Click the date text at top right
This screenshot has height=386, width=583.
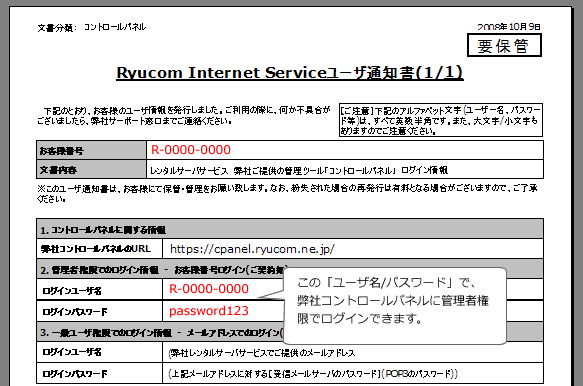pos(509,27)
